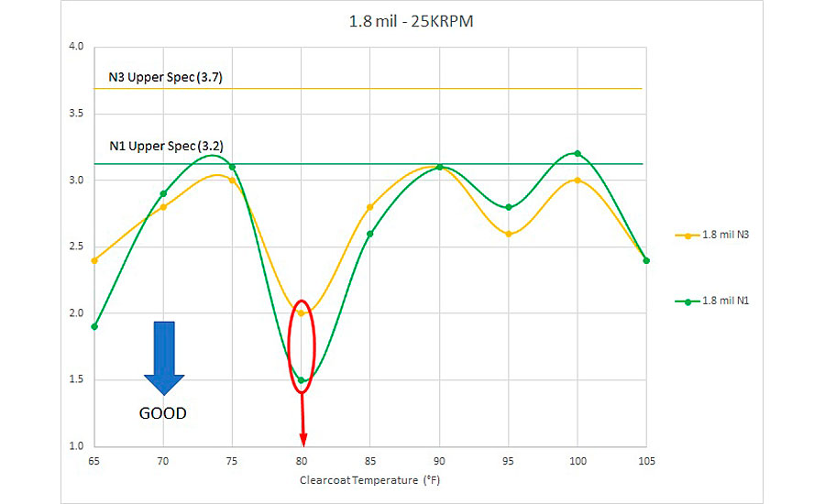Click the yellow N3 data point at 65°F
The image size is (825, 504).
[94, 260]
